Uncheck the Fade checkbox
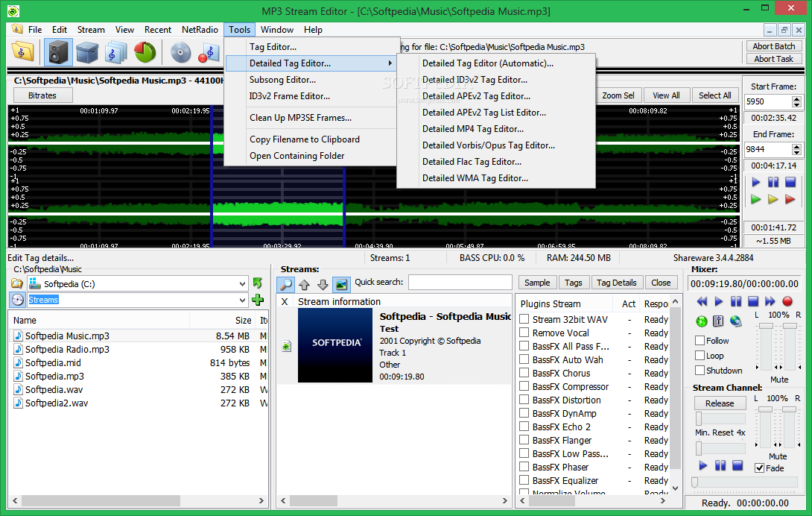This screenshot has height=516, width=812. point(760,468)
